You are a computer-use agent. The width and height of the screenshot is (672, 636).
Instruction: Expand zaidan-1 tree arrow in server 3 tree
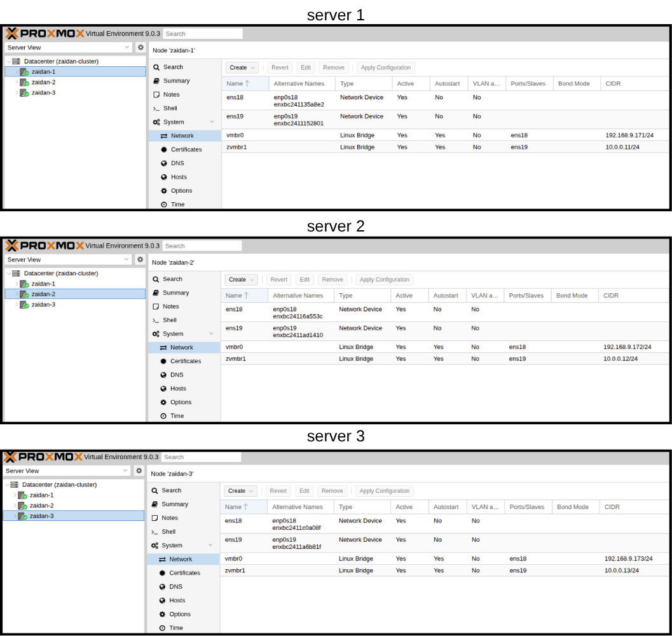tap(14, 495)
